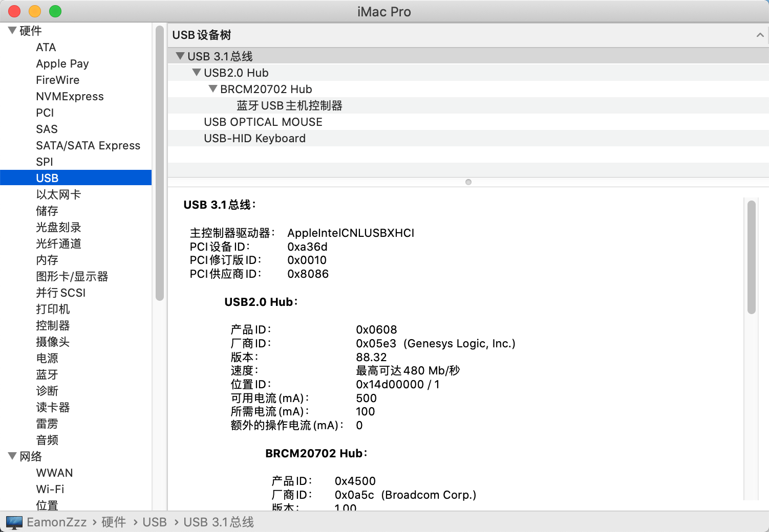Click 硬件 in the path bar
This screenshot has height=532, width=769.
click(114, 522)
